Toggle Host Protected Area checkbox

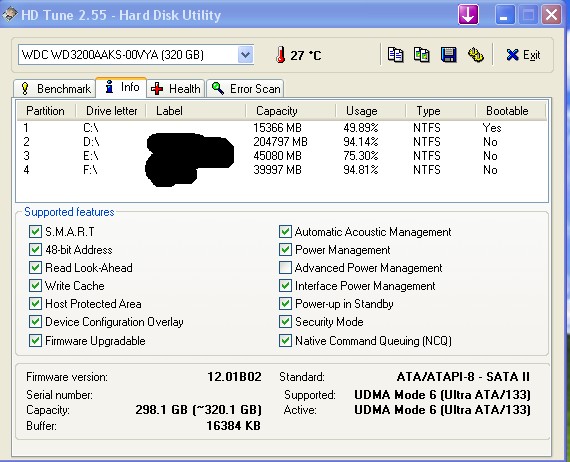(x=35, y=304)
